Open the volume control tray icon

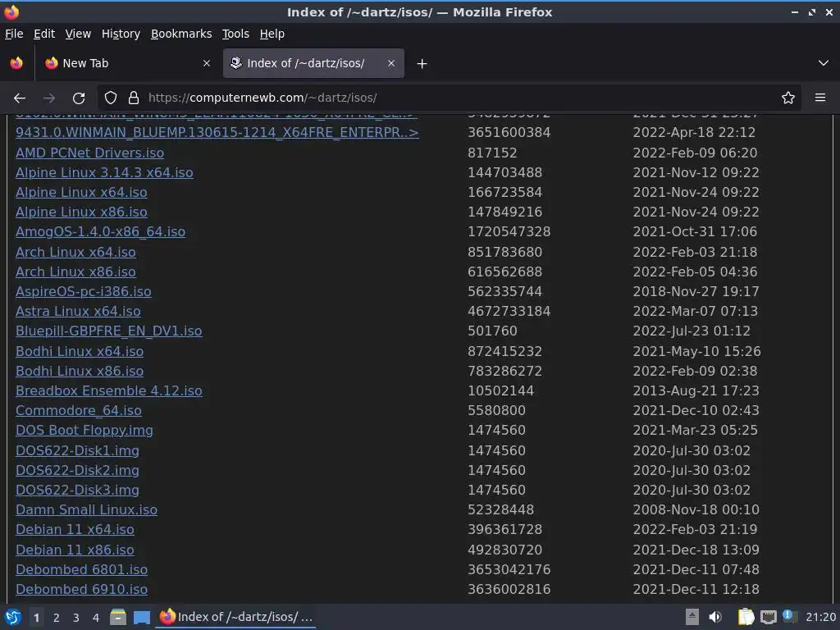click(x=715, y=617)
